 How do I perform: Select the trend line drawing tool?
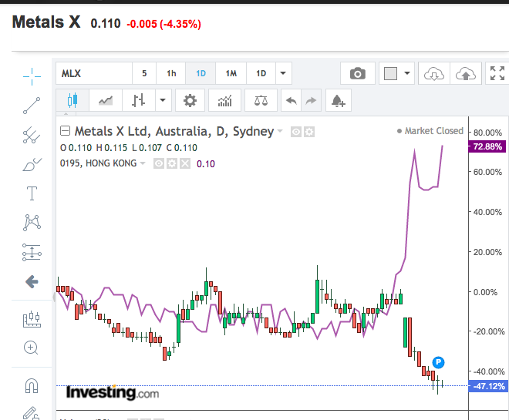32,106
